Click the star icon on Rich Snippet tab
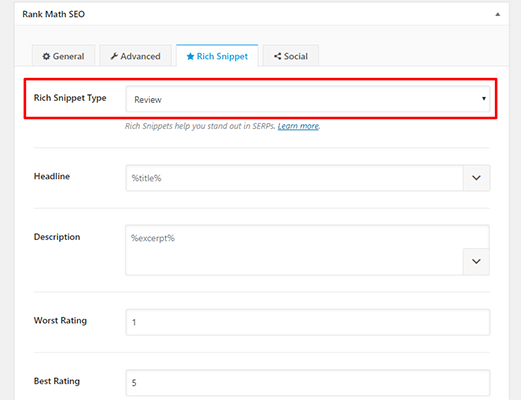This screenshot has width=521, height=400. [x=190, y=56]
